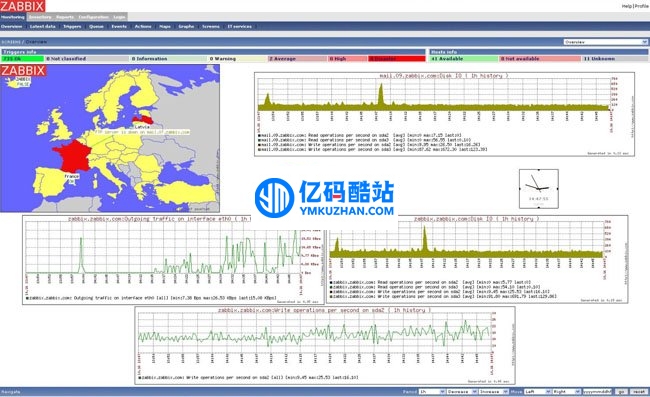Click the Outgoing traffic on eth0 graph
650x397 pixels.
(173, 260)
